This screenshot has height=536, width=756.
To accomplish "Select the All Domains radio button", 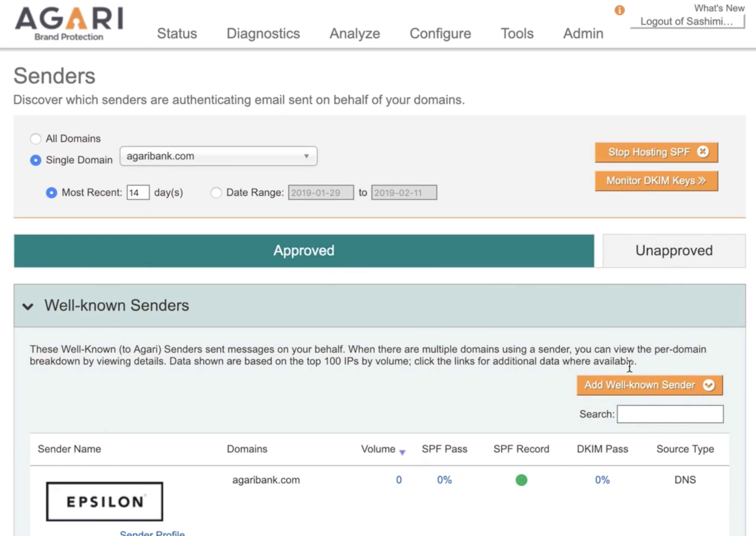I will pyautogui.click(x=36, y=139).
